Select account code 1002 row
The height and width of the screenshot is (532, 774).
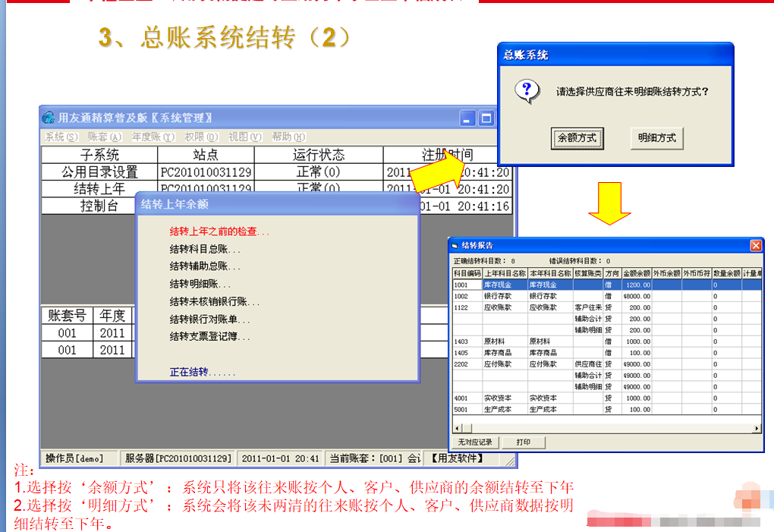[x=606, y=296]
